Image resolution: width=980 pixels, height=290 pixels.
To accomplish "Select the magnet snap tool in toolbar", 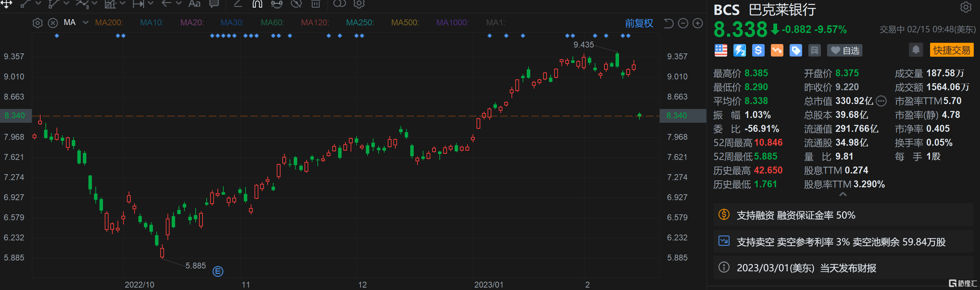I will (x=257, y=4).
